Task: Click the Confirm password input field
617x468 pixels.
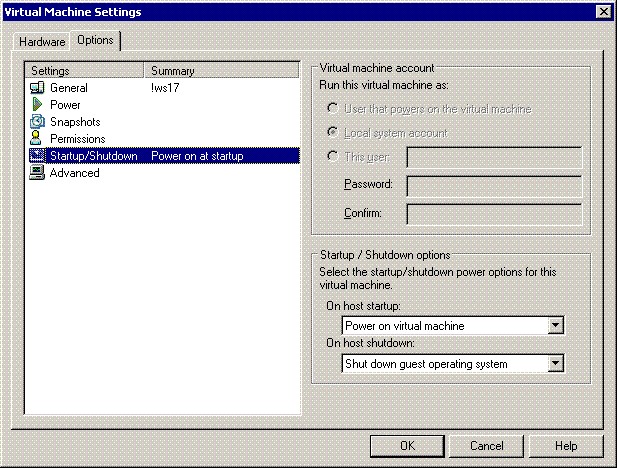Action: click(x=494, y=214)
